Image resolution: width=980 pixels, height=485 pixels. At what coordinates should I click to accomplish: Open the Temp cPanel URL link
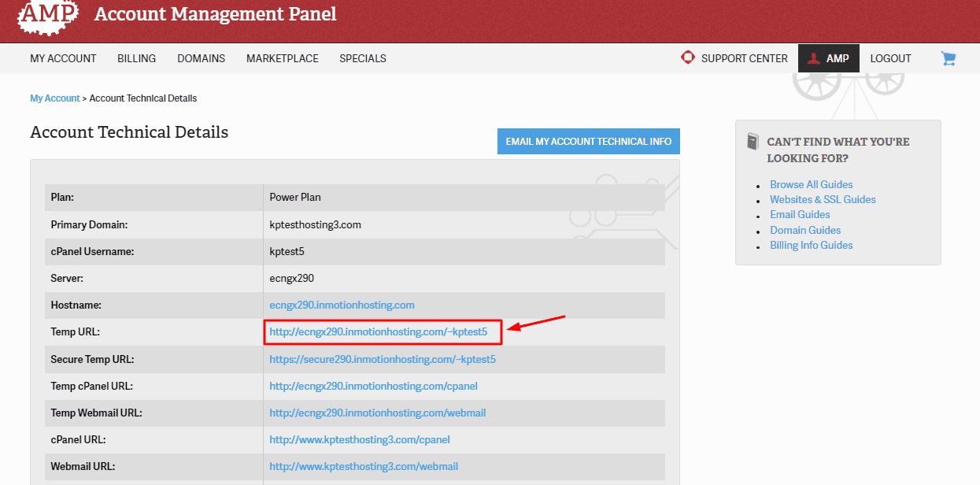tap(373, 386)
